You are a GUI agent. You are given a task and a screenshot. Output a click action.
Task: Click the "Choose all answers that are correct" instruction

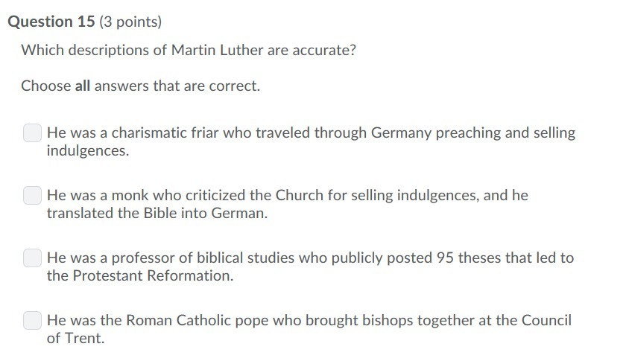(x=141, y=86)
